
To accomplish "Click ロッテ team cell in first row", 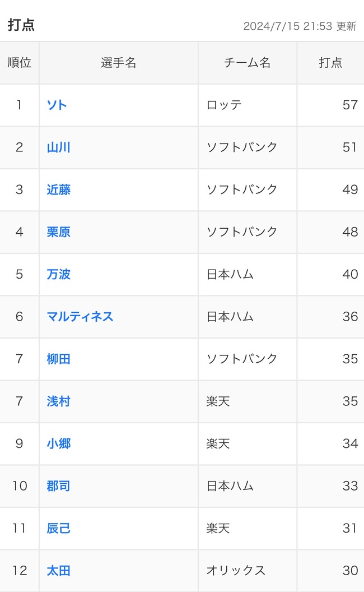I will [x=224, y=105].
